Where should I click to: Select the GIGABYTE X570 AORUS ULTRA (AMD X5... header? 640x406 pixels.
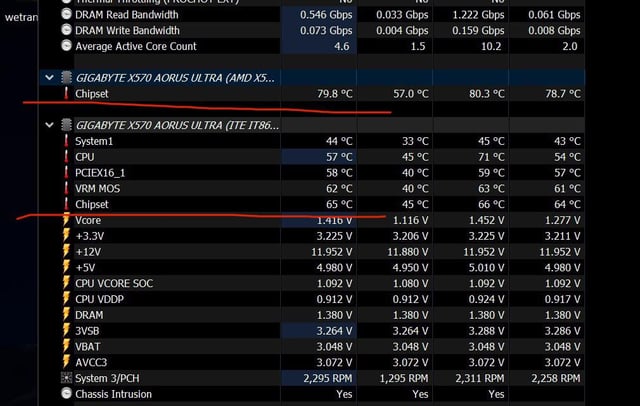pyautogui.click(x=175, y=78)
